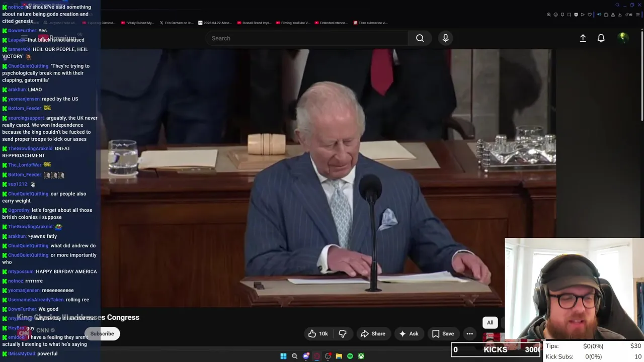Dislike the video with thumbs-down
The width and height of the screenshot is (644, 362).
(343, 334)
